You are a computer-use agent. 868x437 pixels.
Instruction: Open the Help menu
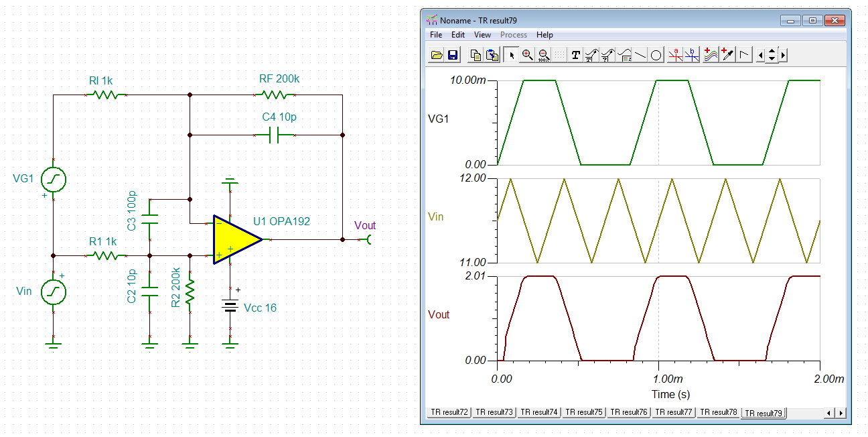tap(545, 35)
